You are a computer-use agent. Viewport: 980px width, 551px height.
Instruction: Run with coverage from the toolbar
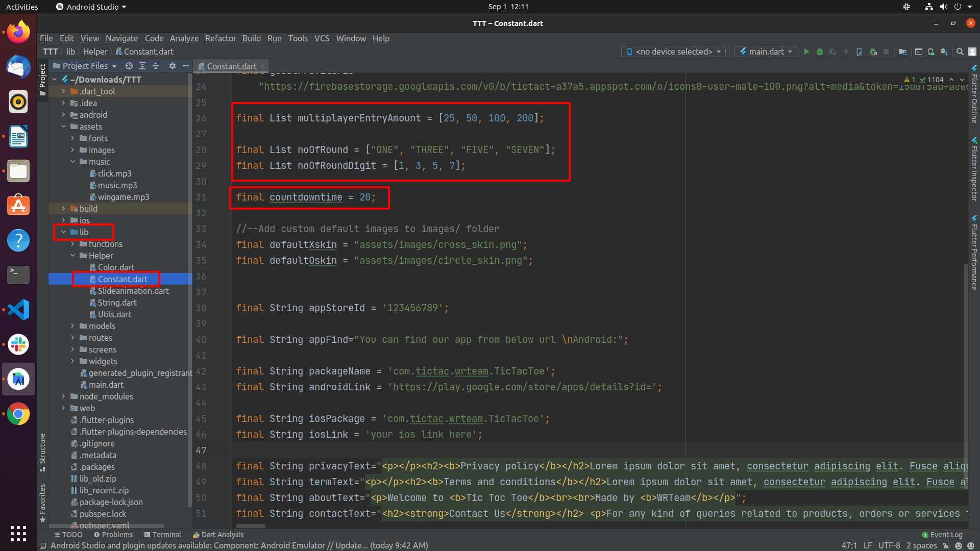tap(833, 52)
